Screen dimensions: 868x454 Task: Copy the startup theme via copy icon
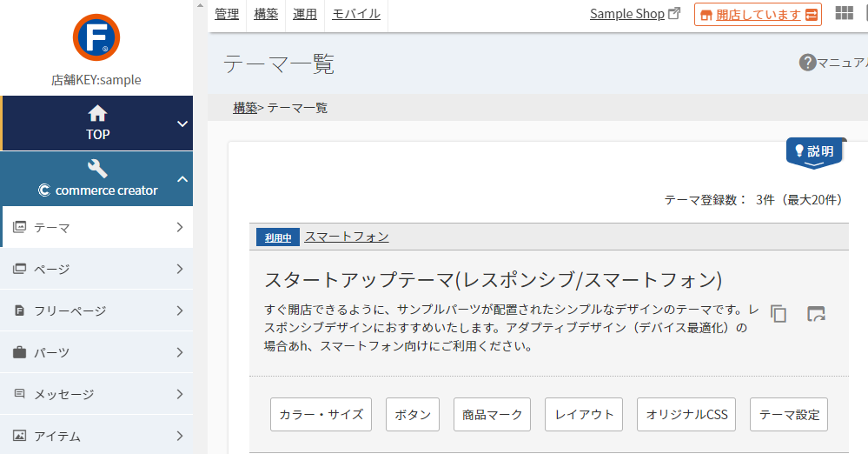point(779,314)
